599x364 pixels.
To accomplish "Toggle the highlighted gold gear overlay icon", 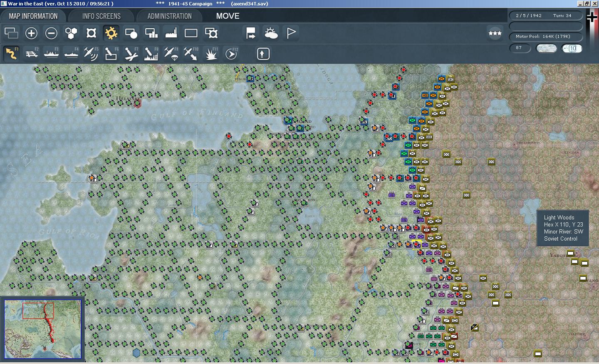I will point(111,33).
